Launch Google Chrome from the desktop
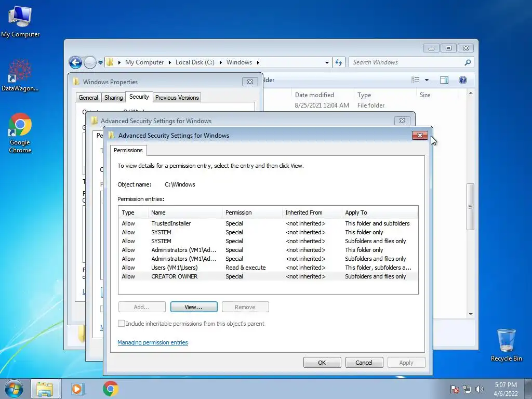The width and height of the screenshot is (532, 399). click(x=20, y=132)
